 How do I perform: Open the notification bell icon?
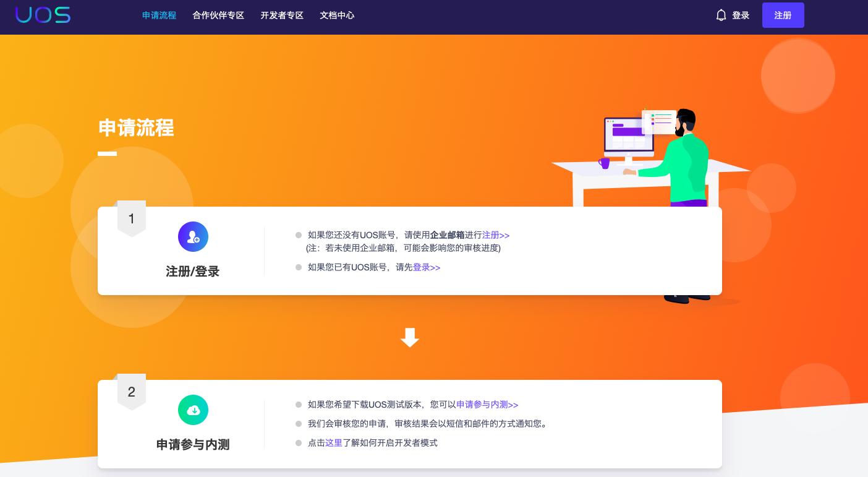721,15
